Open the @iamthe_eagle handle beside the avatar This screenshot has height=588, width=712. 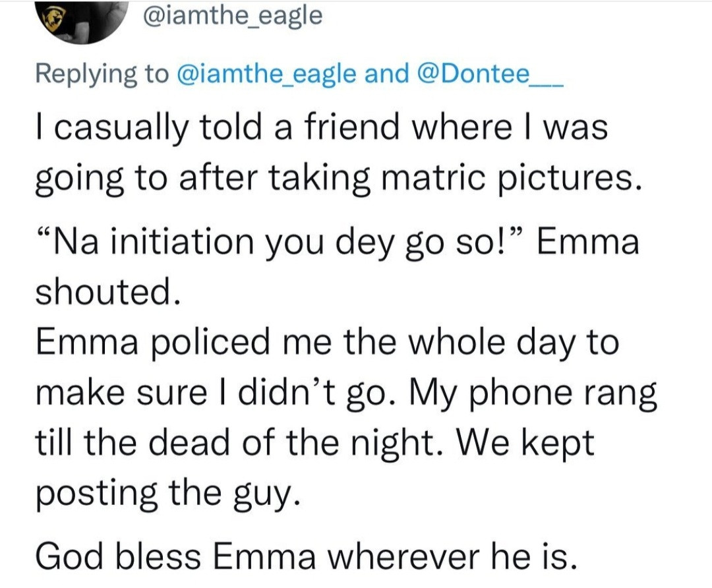(231, 14)
